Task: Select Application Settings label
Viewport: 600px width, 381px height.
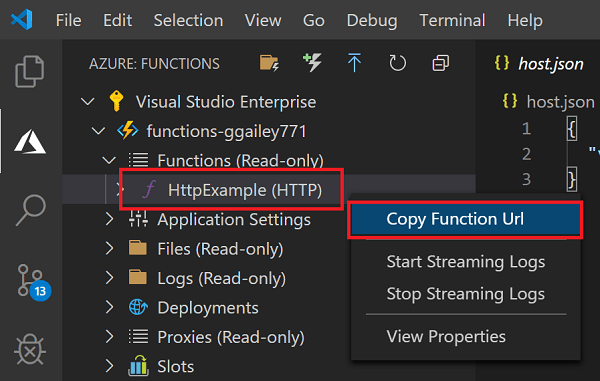Action: click(234, 220)
